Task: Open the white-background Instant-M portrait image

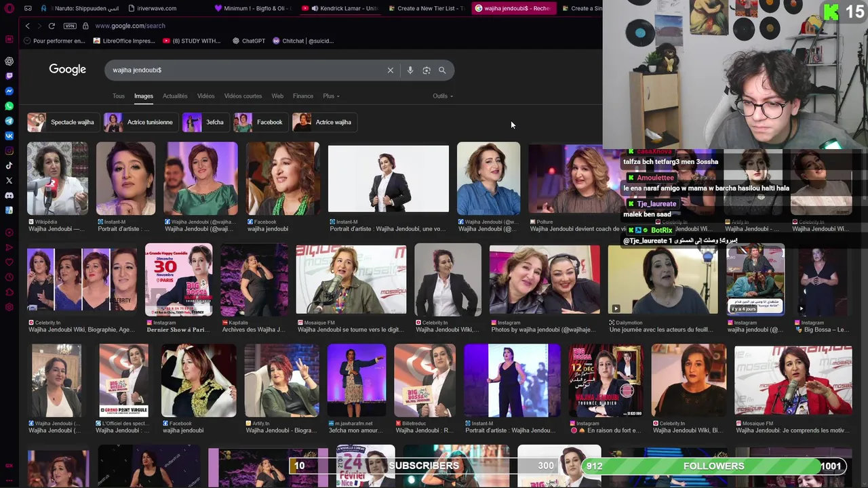Action: (x=389, y=179)
